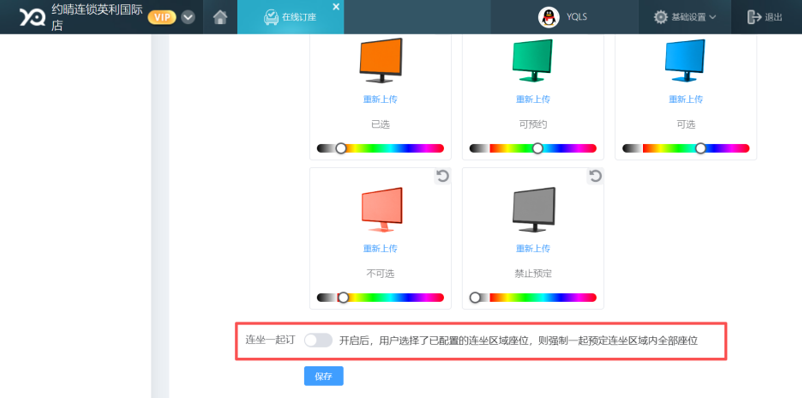Click the 连坐一起订 label text
Screen dimensions: 802x403
270,340
